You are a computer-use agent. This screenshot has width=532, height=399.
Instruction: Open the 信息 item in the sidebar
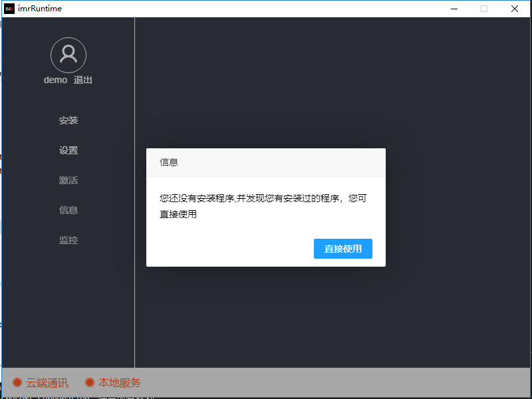(68, 210)
